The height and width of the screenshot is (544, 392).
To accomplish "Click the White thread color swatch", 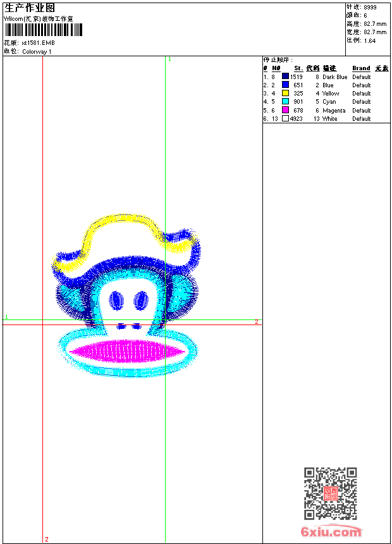I will (285, 118).
